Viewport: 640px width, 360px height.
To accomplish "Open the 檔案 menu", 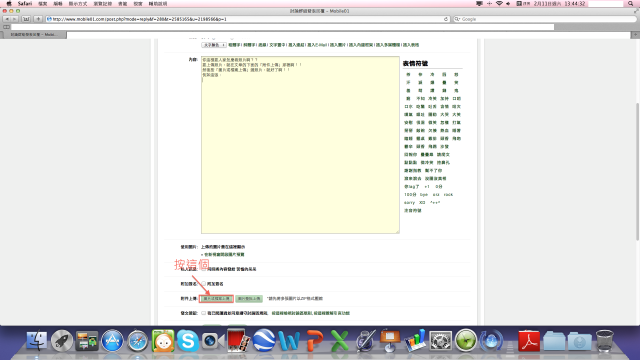I will click(x=42, y=4).
